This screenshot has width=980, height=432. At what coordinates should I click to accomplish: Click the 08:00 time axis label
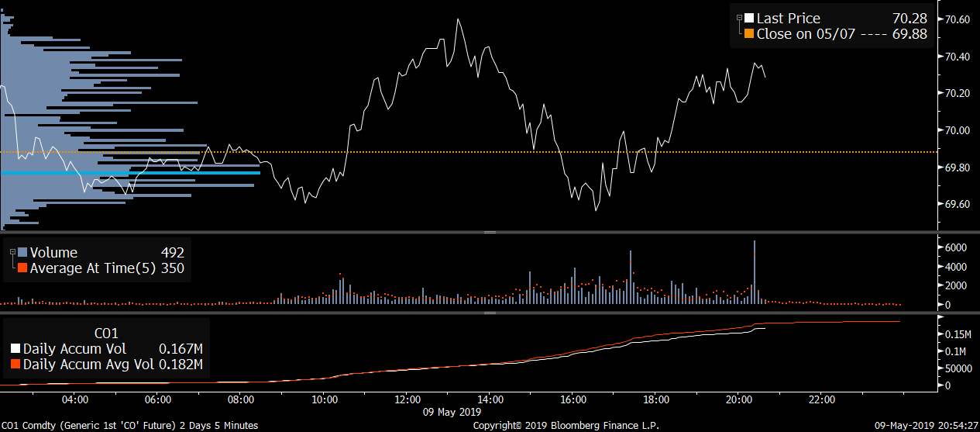241,400
